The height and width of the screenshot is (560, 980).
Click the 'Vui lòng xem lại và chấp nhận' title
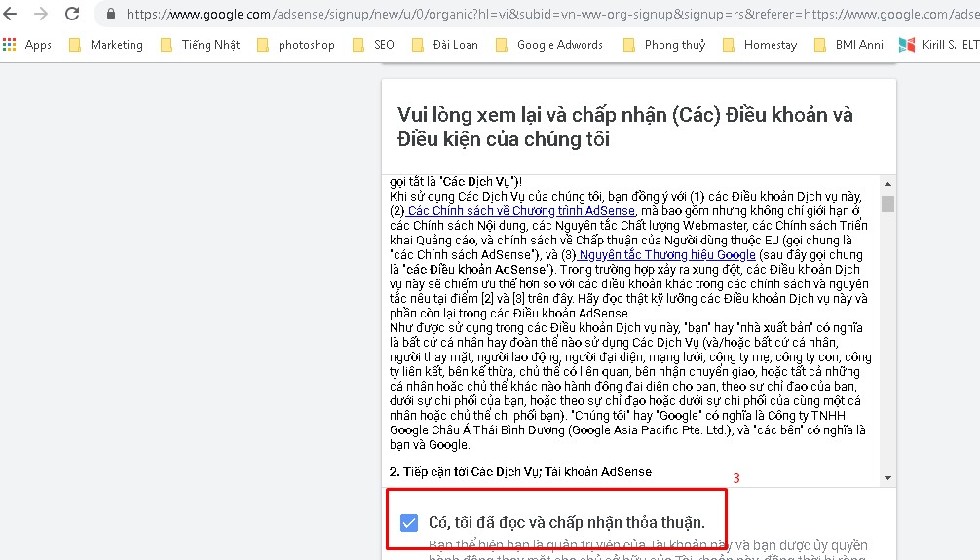[625, 127]
